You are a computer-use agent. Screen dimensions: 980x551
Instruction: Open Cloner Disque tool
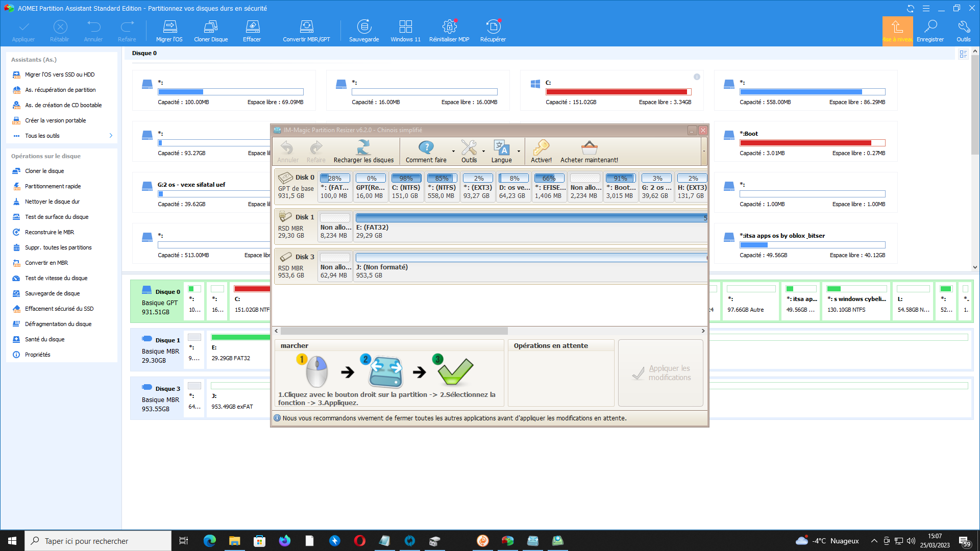[x=211, y=31]
